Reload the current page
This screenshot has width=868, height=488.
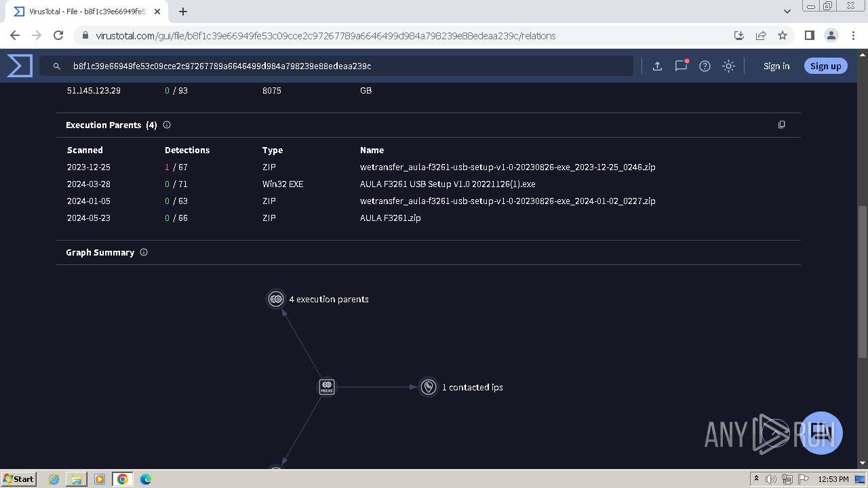pos(58,35)
